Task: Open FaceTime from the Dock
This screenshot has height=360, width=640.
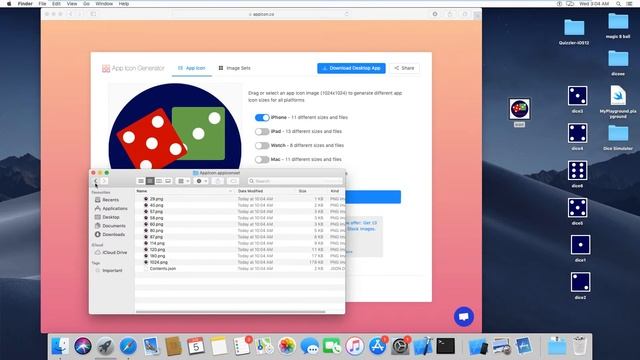Action: tap(332, 346)
